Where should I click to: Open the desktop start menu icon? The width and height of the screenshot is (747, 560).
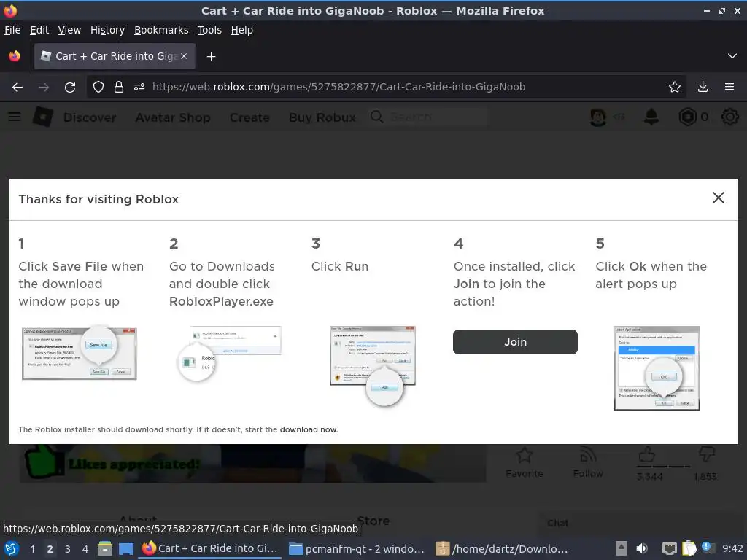[x=12, y=548]
